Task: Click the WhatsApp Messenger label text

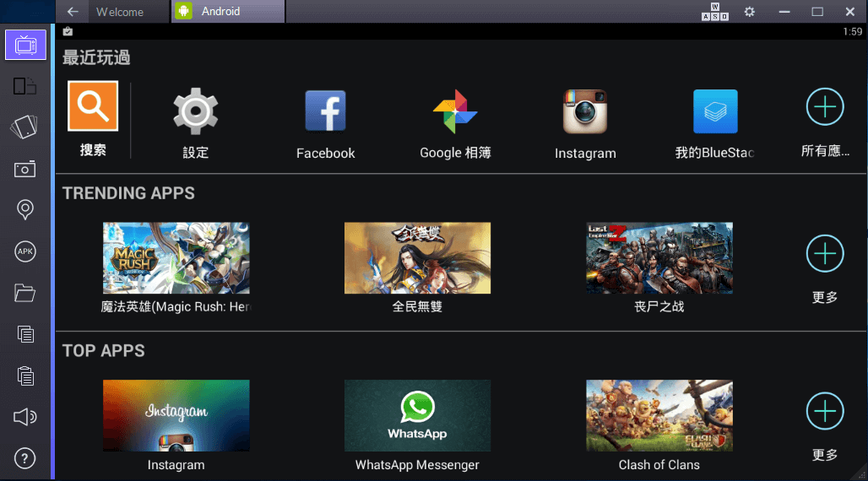Action: click(417, 465)
